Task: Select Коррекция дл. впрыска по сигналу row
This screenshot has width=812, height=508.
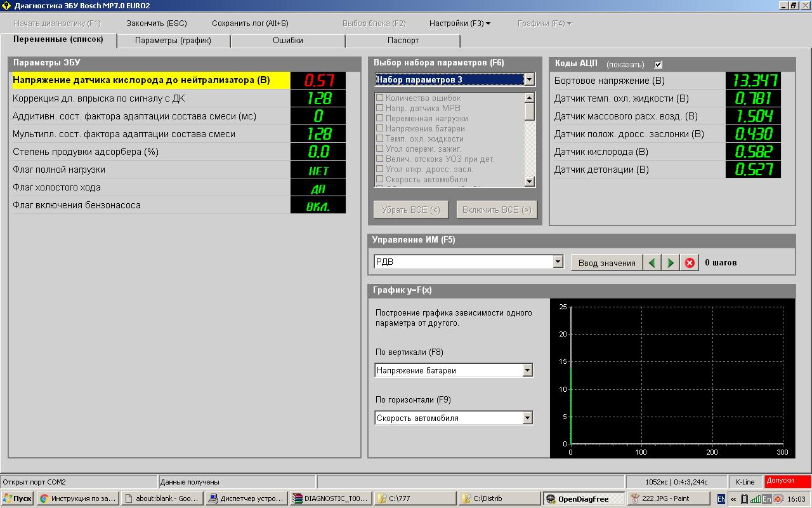Action: pos(179,98)
